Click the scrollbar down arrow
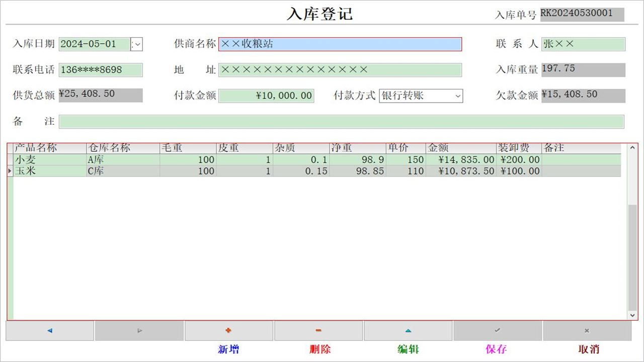Viewport: 644px width, 362px height. pos(632,315)
